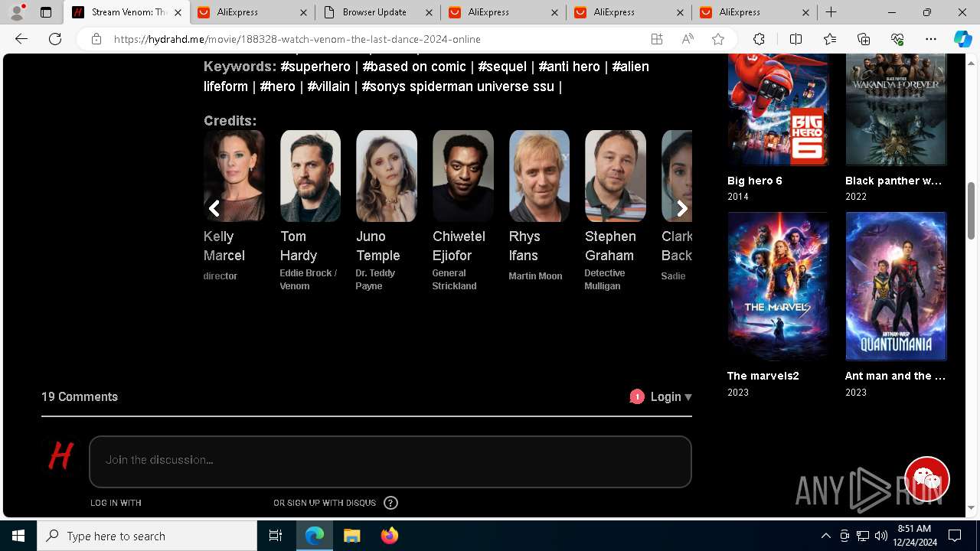Open Black Panther Wakanda Forever poster
Viewport: 980px width, 551px height.
tap(896, 109)
